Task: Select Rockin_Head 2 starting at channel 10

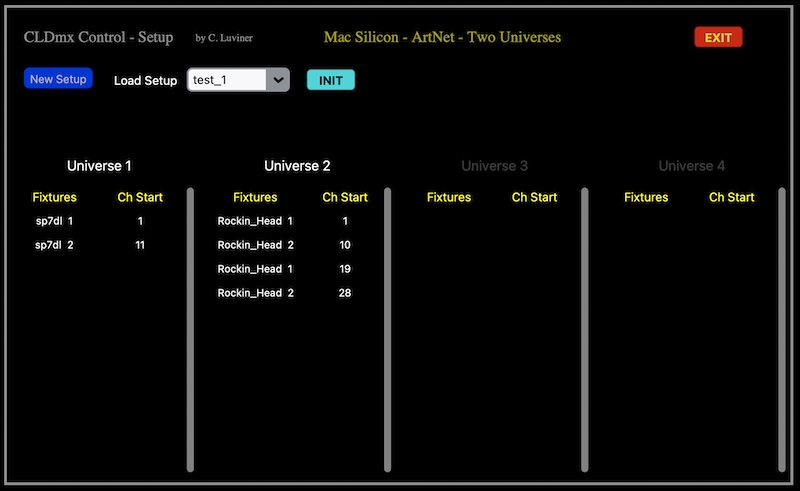Action: [x=255, y=245]
